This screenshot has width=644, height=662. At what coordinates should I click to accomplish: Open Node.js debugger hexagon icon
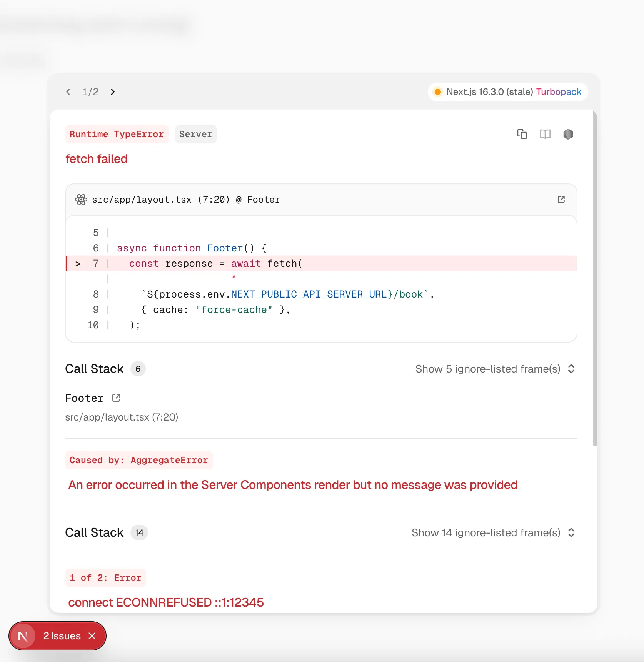pos(568,134)
